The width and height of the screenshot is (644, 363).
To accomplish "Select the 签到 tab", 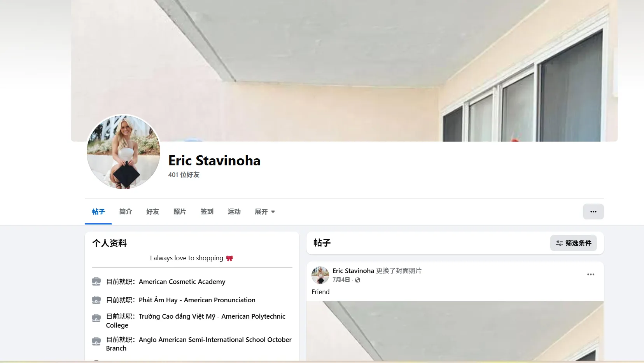I will tap(207, 212).
